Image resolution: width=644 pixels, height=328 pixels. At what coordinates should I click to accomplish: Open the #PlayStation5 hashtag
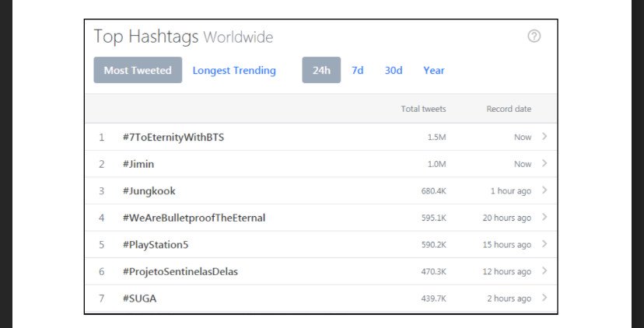[x=156, y=245]
